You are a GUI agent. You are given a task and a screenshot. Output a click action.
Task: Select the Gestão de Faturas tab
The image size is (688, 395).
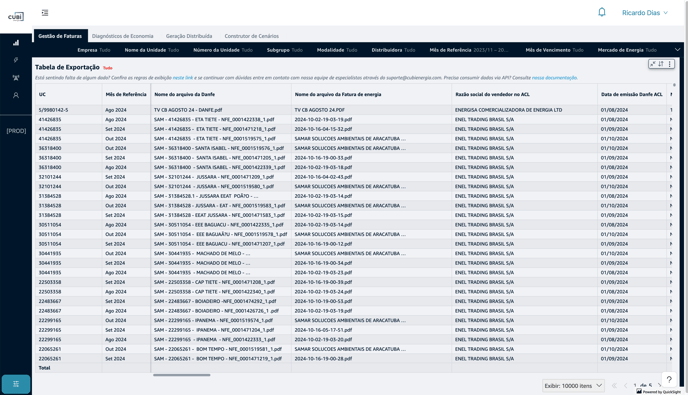coord(60,36)
